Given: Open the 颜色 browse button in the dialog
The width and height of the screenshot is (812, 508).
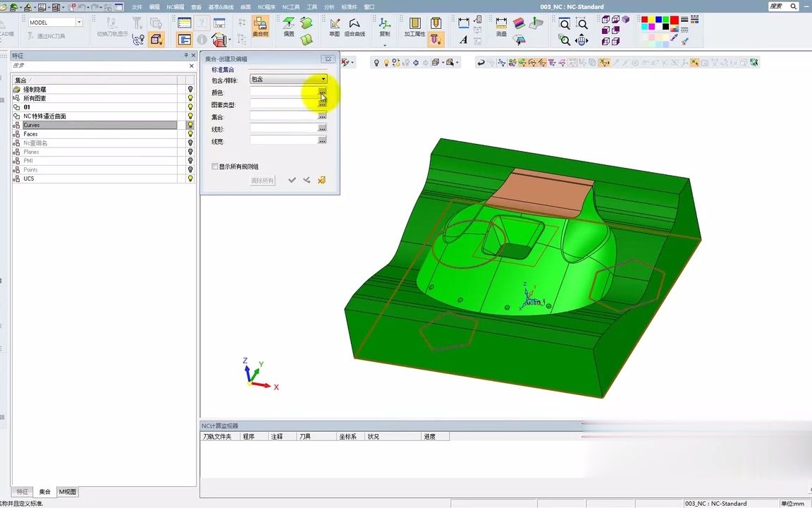Looking at the screenshot, I should tap(322, 92).
